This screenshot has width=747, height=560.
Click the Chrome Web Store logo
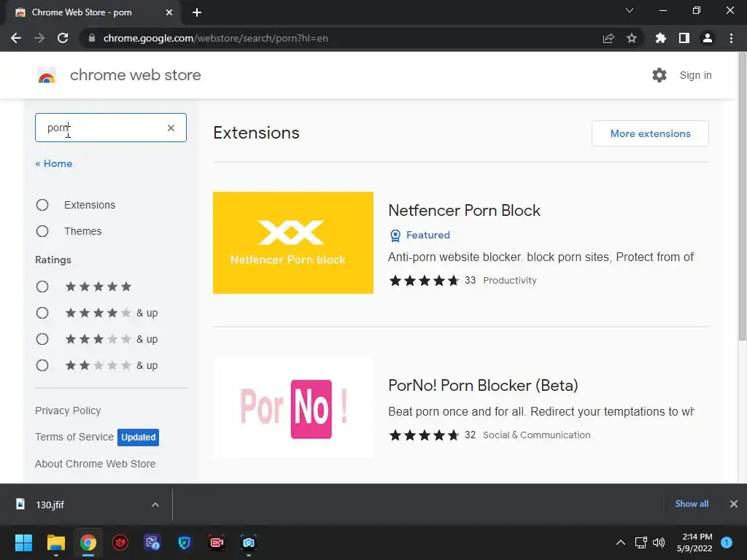coord(47,75)
